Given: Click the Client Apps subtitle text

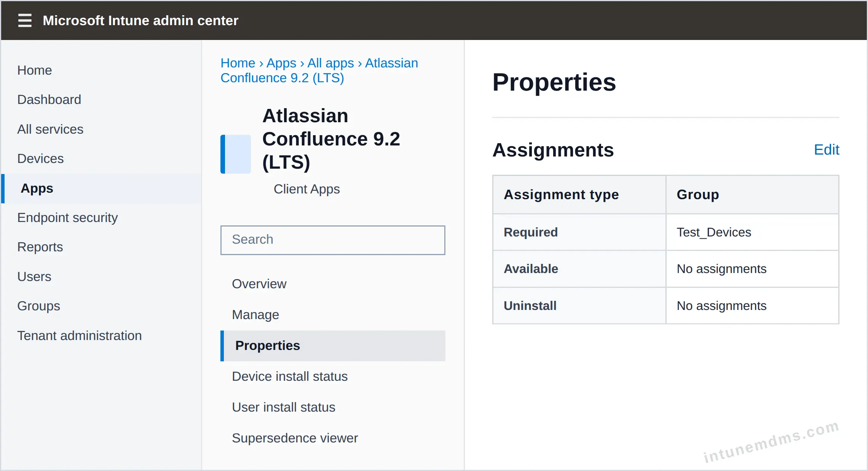Looking at the screenshot, I should [x=307, y=189].
